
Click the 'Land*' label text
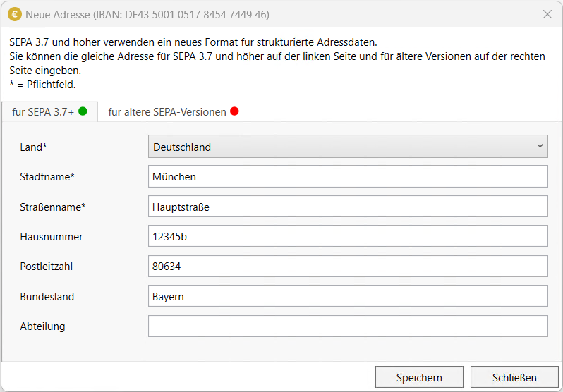(x=33, y=147)
